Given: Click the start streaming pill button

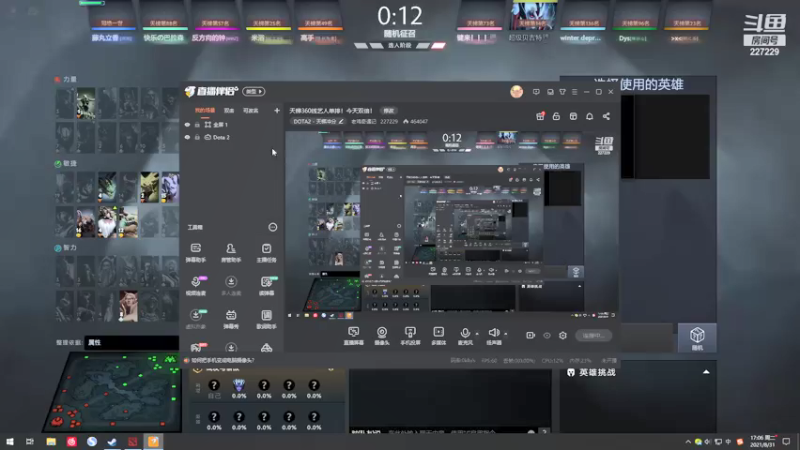Looking at the screenshot, I should coord(593,335).
